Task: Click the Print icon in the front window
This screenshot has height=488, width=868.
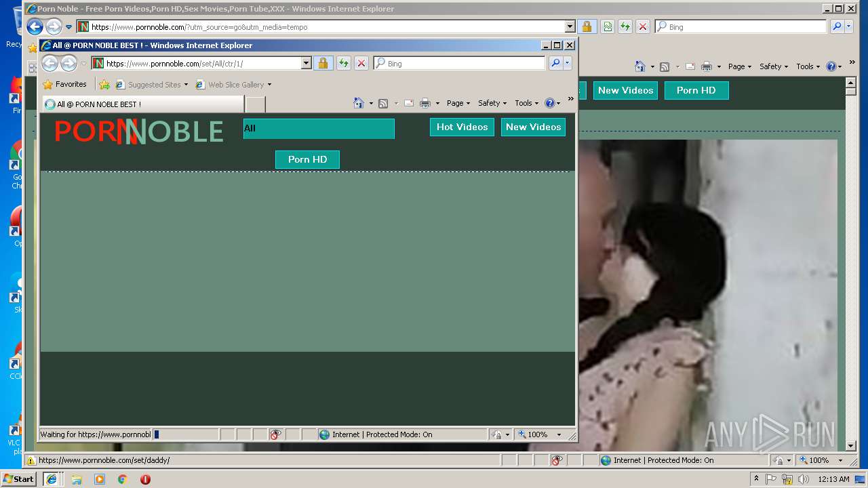Action: click(425, 103)
